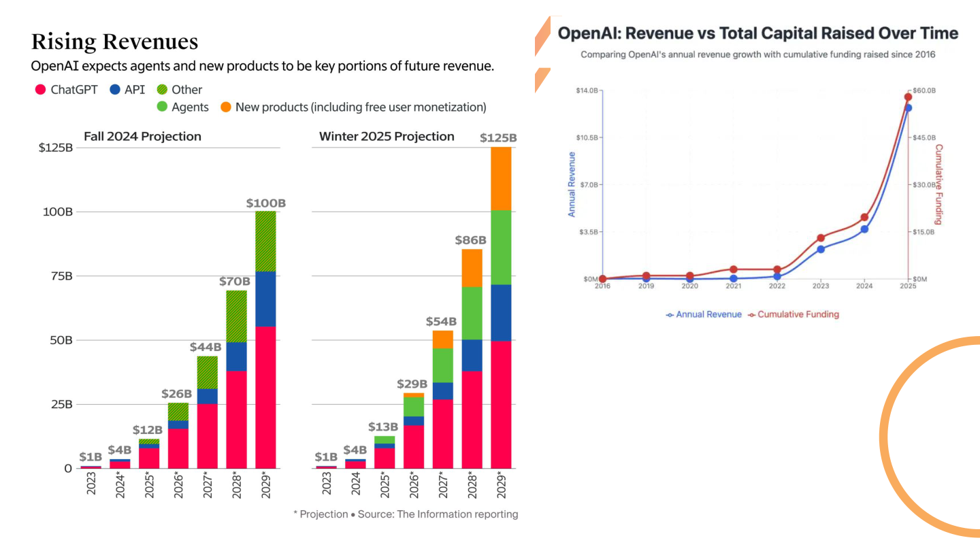This screenshot has width=980, height=551.
Task: Select the "$54B" bar total label
Action: click(x=442, y=321)
